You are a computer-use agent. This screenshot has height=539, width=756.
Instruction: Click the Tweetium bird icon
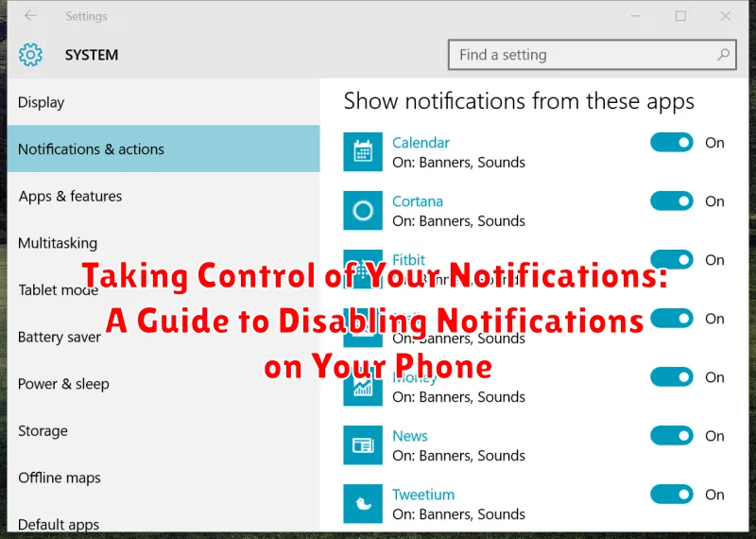tap(363, 504)
